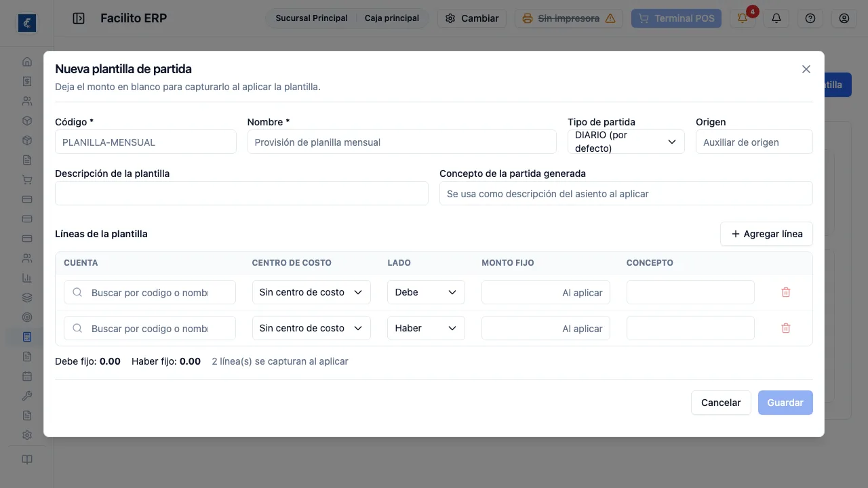Open the help question mark icon
This screenshot has width=868, height=488.
(810, 18)
